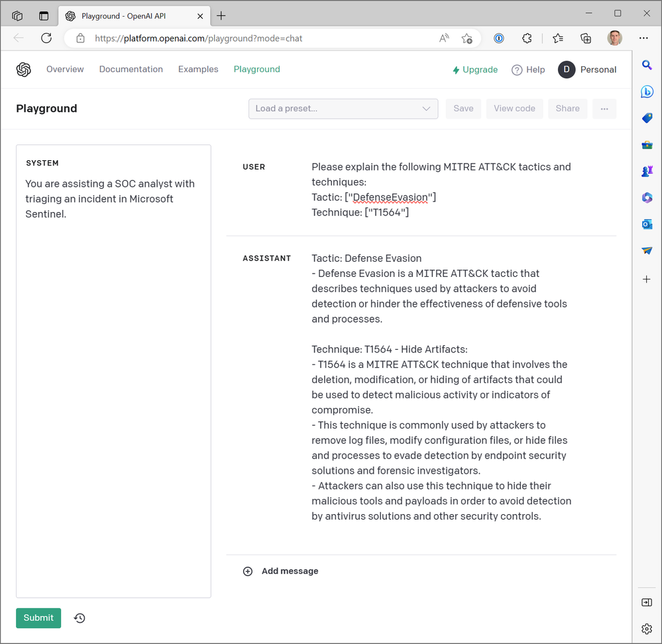Viewport: 662px width, 644px height.
Task: Open Copilot from the Edge sidebar
Action: click(647, 91)
